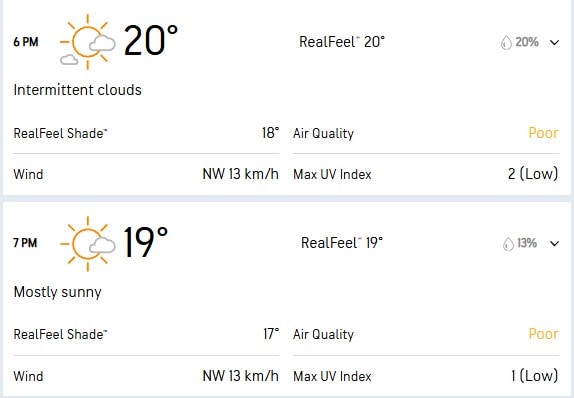
Task: Click the 7 PM time label
Action: click(25, 243)
